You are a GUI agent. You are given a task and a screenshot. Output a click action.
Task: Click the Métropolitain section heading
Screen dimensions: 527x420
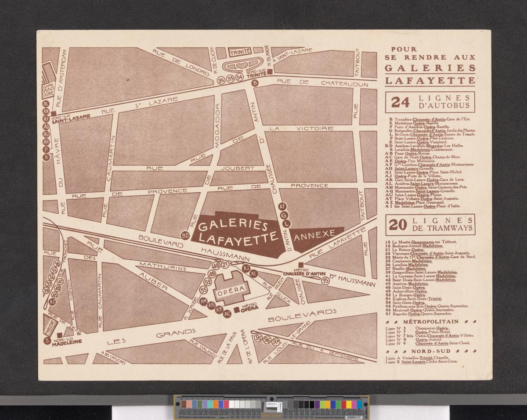click(x=430, y=322)
